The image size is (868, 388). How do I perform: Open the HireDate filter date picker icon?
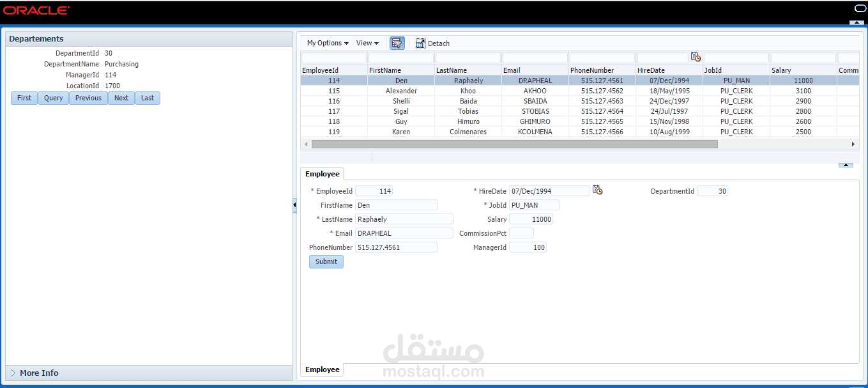coord(696,57)
